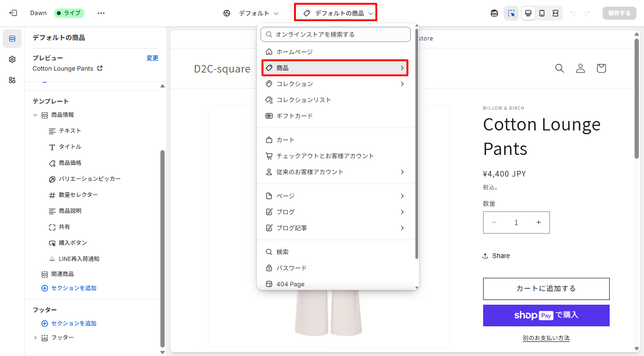Image resolution: width=644 pixels, height=356 pixels.
Task: Click the dropdown menu vertical scrollbar
Action: coord(417,144)
